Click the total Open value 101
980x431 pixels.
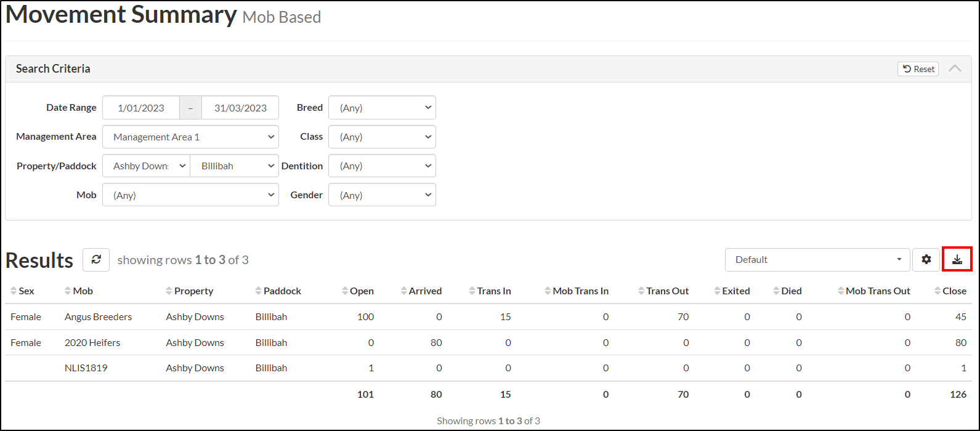[365, 394]
